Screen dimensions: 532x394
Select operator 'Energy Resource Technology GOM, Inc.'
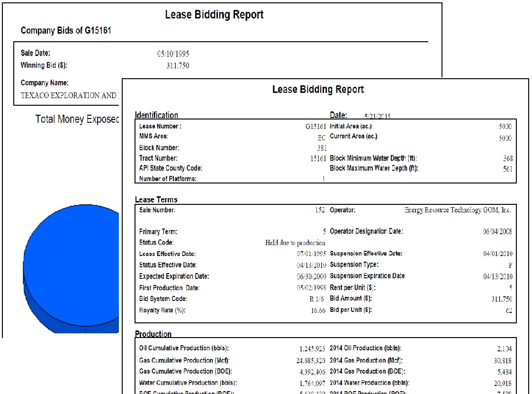(x=458, y=210)
